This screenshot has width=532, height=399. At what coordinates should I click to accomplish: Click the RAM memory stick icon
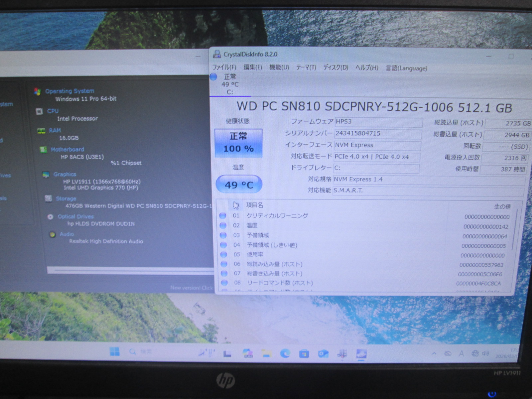(x=41, y=131)
